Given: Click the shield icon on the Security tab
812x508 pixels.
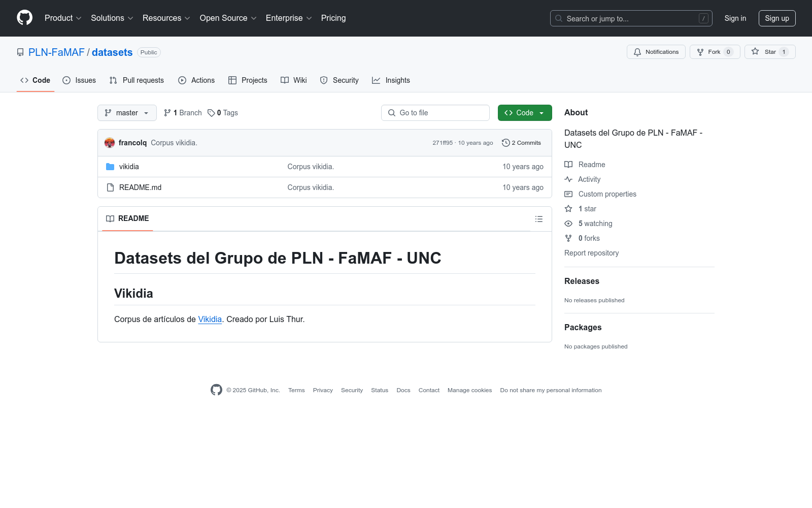Looking at the screenshot, I should coord(324,80).
